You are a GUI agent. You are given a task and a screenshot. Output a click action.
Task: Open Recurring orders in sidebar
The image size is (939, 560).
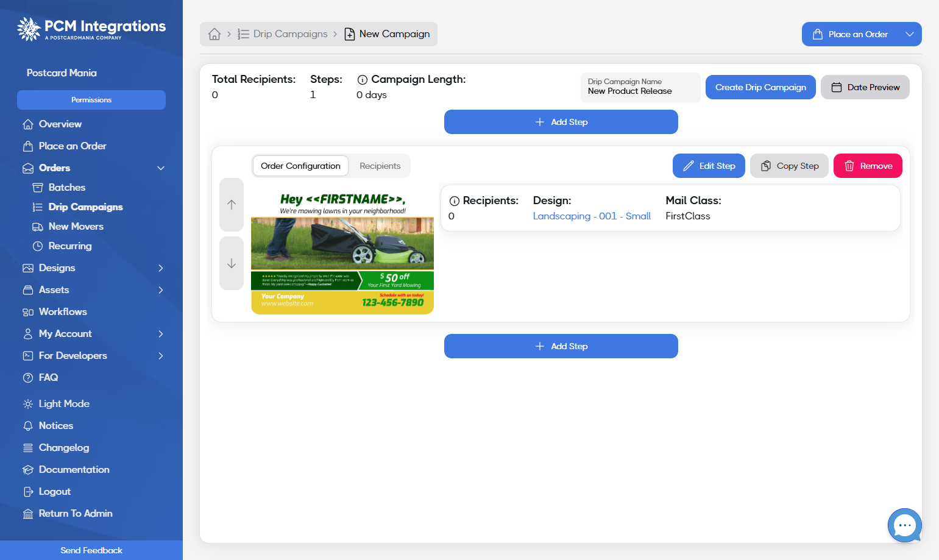[62, 246]
